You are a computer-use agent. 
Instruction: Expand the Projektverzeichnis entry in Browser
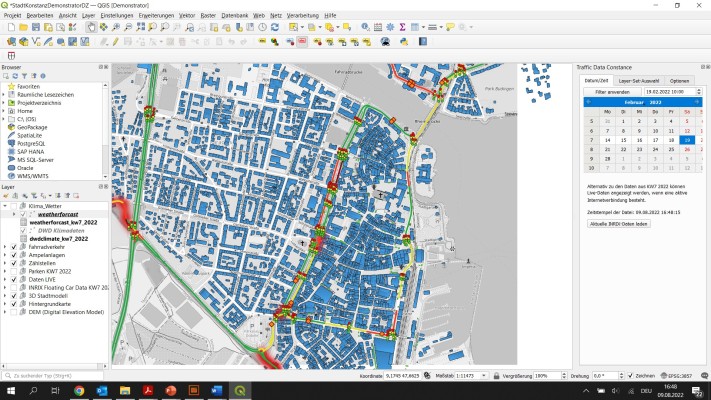[x=4, y=103]
